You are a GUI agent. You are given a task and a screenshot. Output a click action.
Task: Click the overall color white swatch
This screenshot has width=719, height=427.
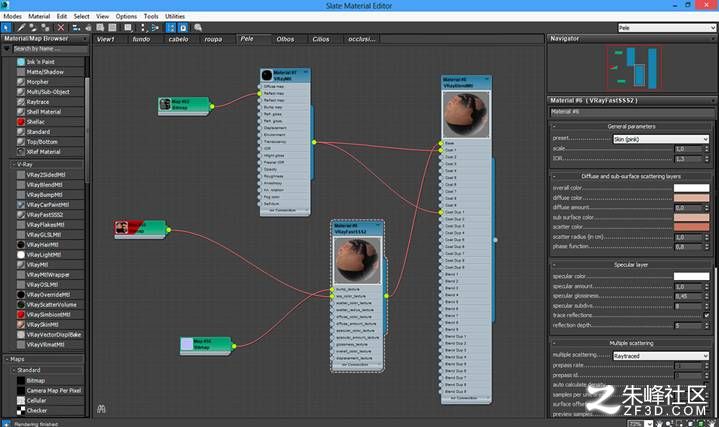(x=691, y=188)
